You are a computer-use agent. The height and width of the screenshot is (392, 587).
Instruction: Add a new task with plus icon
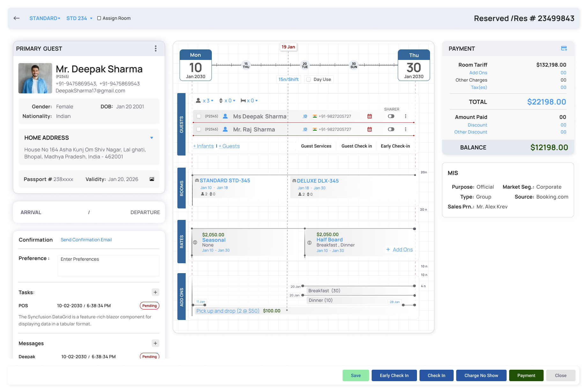[x=155, y=292]
